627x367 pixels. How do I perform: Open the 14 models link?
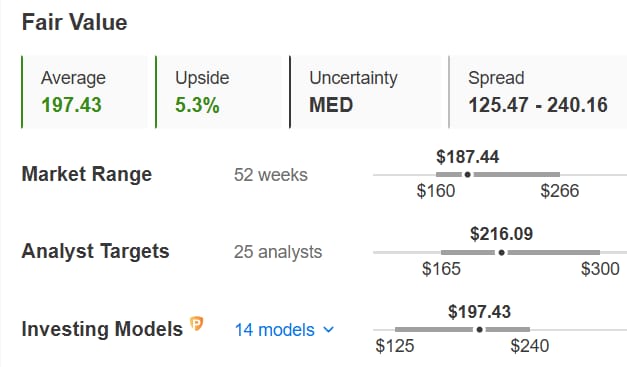click(x=275, y=330)
